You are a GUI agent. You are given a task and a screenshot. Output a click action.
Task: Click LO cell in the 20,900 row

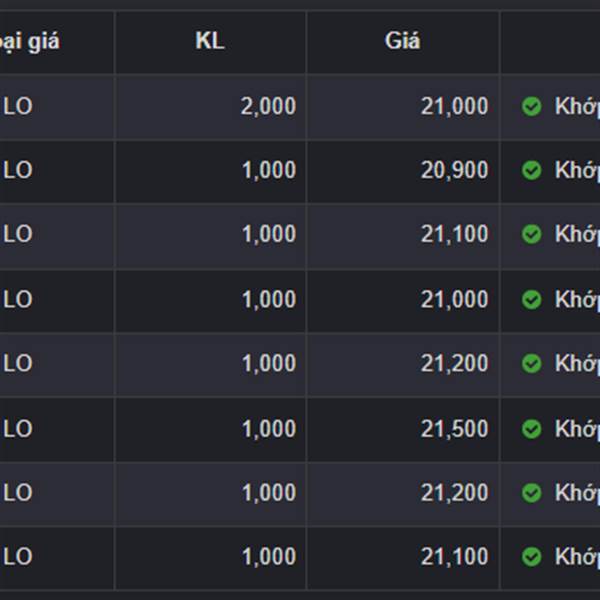[x=18, y=170]
